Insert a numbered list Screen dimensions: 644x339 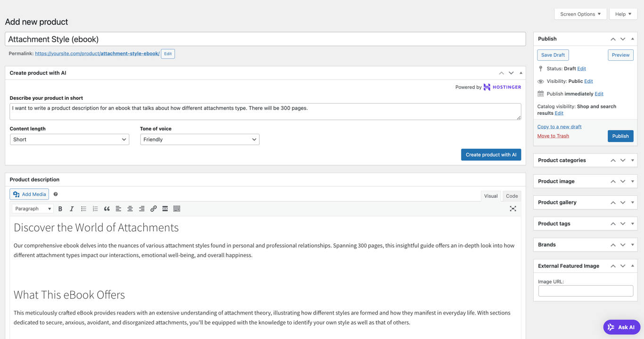[x=95, y=209]
